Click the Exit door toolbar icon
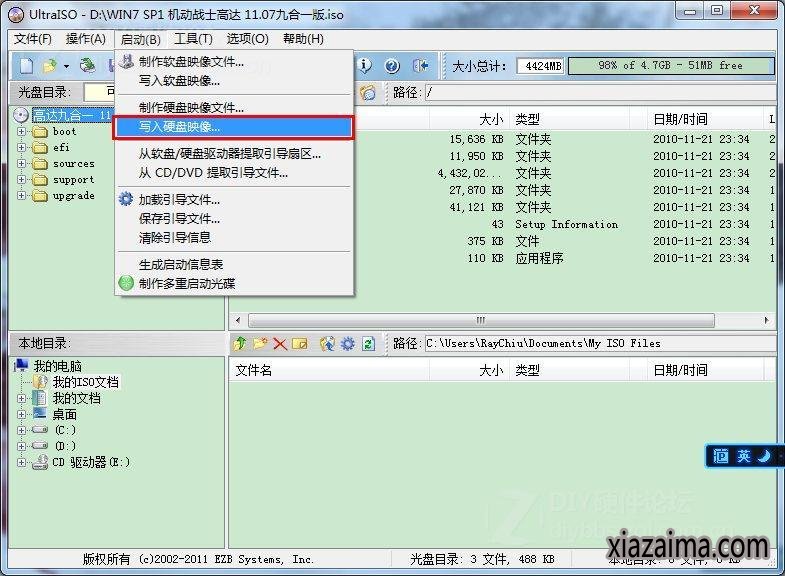This screenshot has height=576, width=785. (421, 66)
